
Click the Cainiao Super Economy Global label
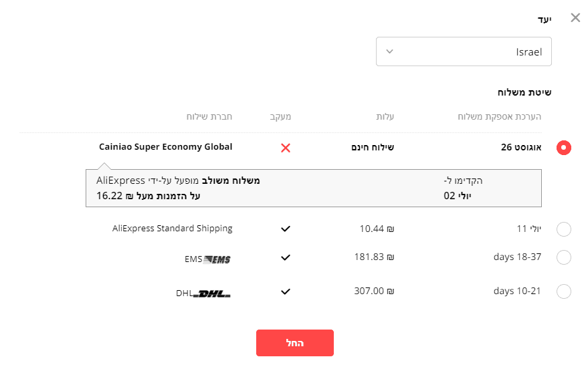pos(166,147)
